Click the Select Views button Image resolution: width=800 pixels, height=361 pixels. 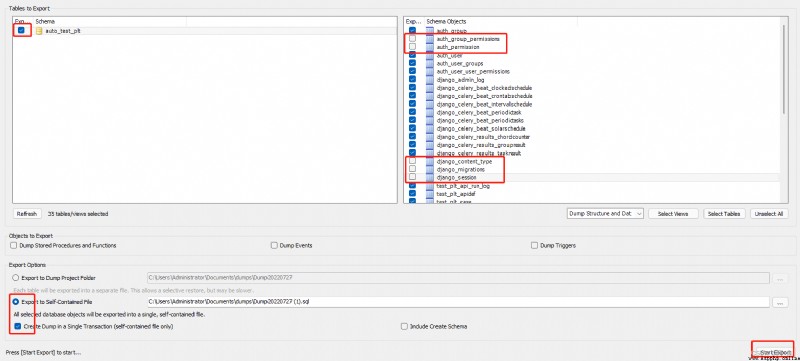click(x=673, y=214)
